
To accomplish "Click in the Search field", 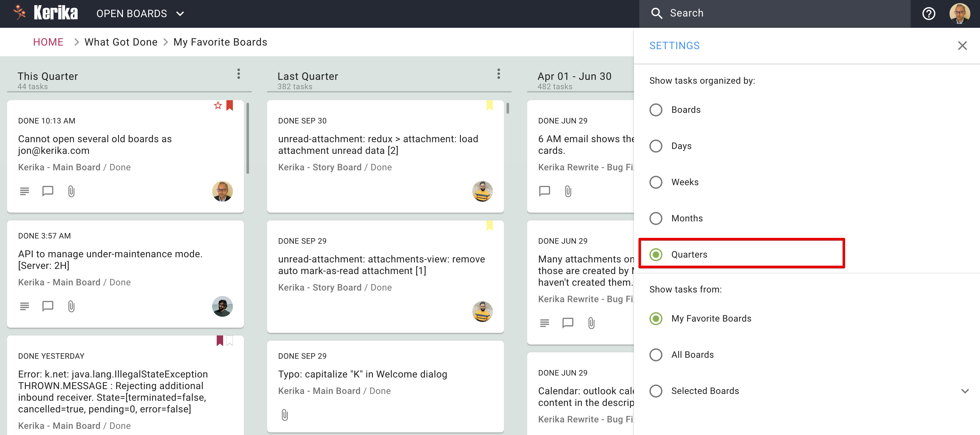I will click(775, 14).
